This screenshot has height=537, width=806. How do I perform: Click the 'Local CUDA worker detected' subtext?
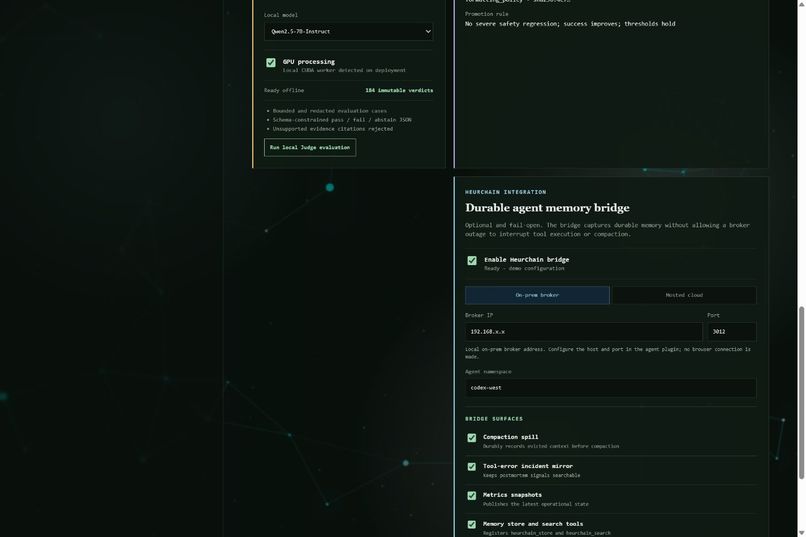click(x=344, y=70)
